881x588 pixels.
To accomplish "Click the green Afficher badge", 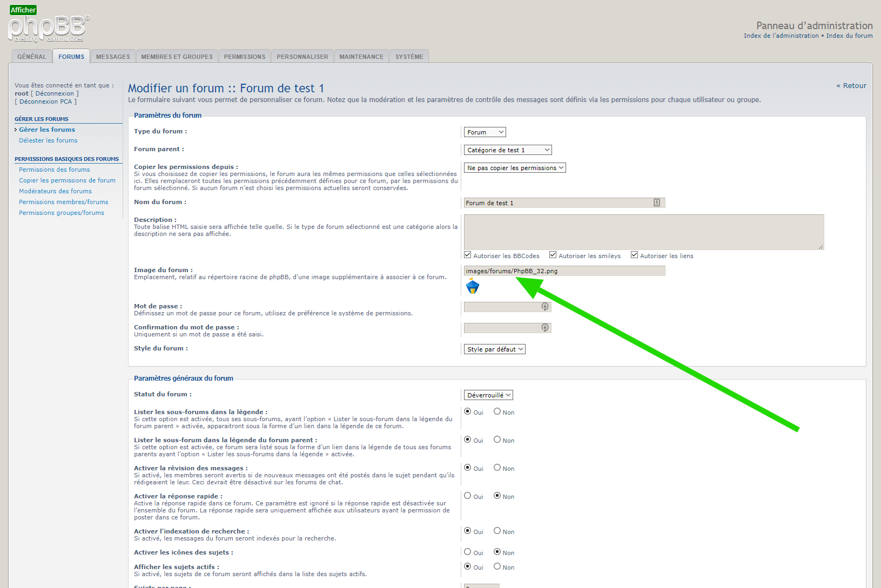I will coord(23,10).
